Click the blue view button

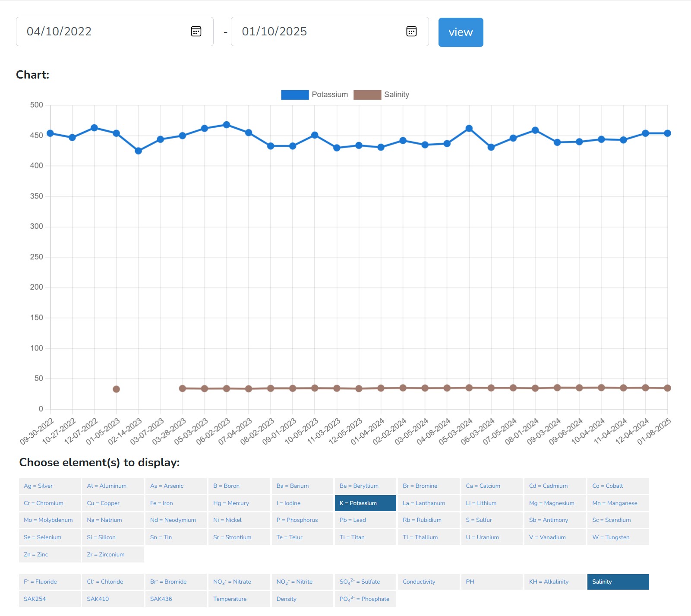click(x=461, y=32)
